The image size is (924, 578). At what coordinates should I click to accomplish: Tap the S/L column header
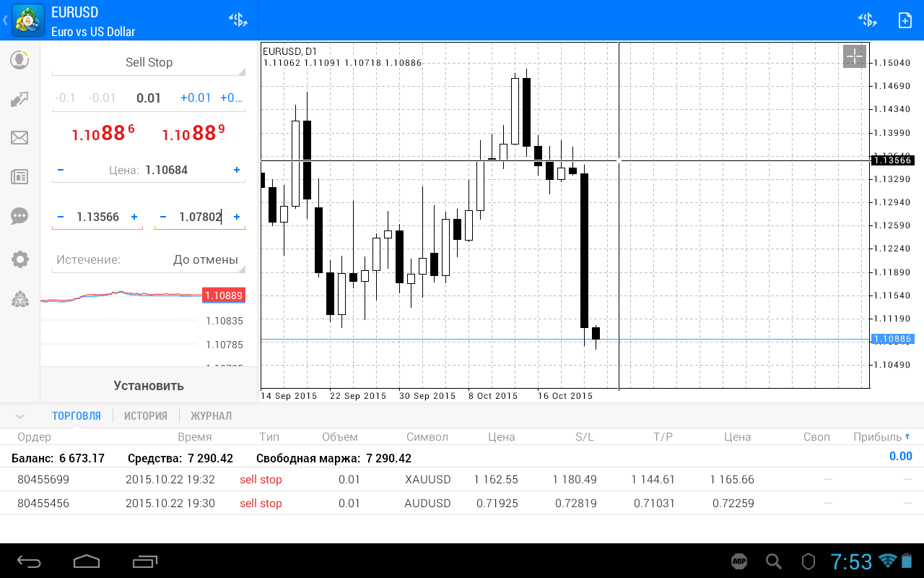[584, 437]
